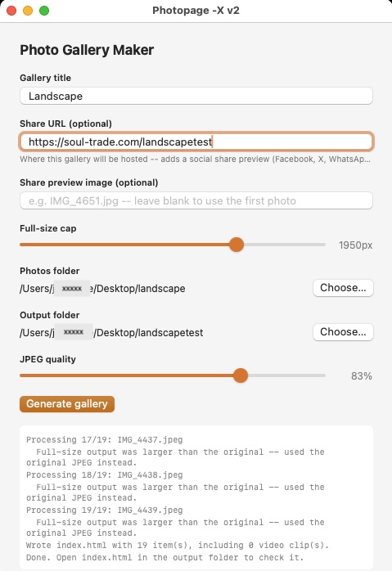This screenshot has height=571, width=392.
Task: Click the Gallery title field containing Landscape
Action: [x=196, y=97]
